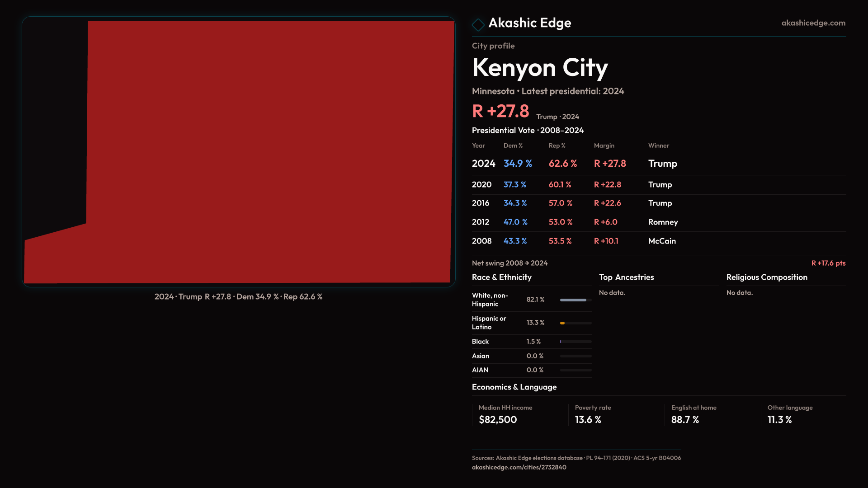Click the Hispanic or Latino orange bar
868x488 pixels.
(x=563, y=323)
